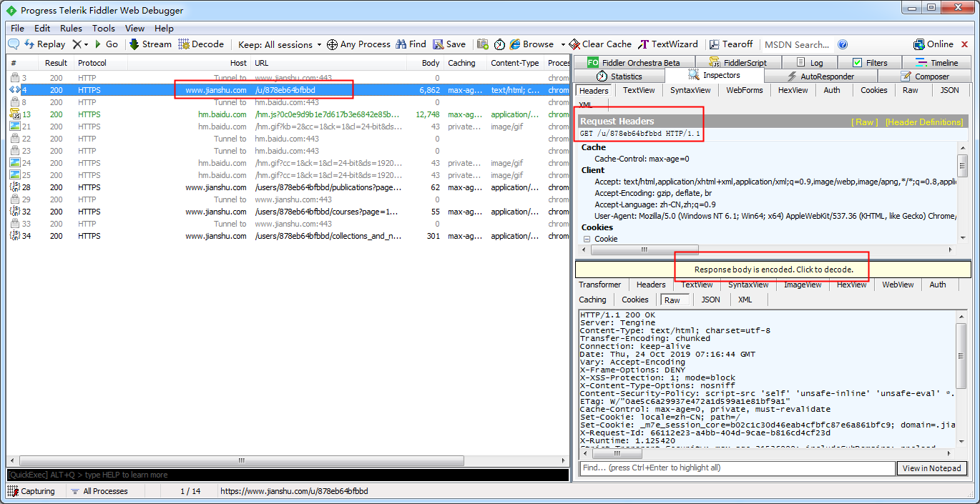This screenshot has width=980, height=504.
Task: Collapse the Cookie tree node
Action: pyautogui.click(x=587, y=239)
